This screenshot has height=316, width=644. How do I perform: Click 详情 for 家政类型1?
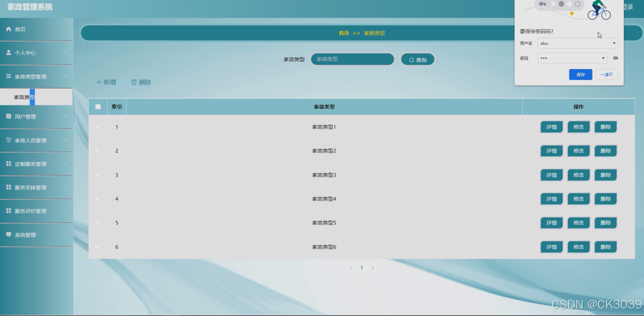point(552,127)
